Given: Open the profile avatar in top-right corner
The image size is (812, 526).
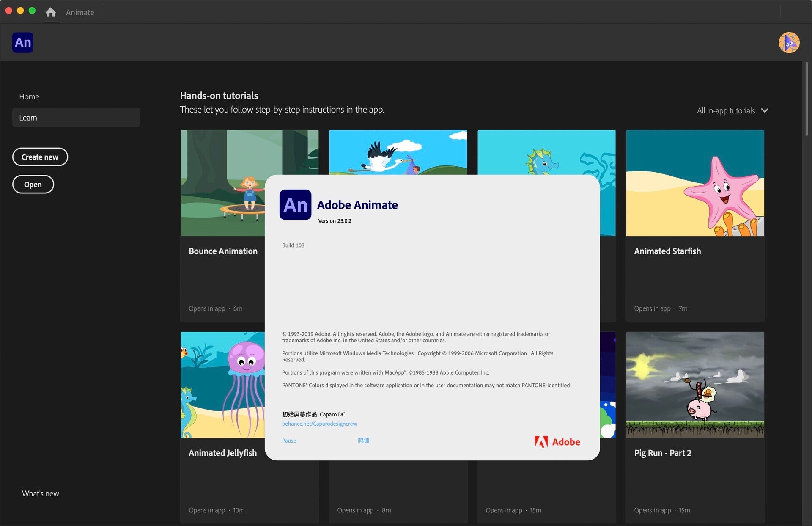Looking at the screenshot, I should 789,42.
